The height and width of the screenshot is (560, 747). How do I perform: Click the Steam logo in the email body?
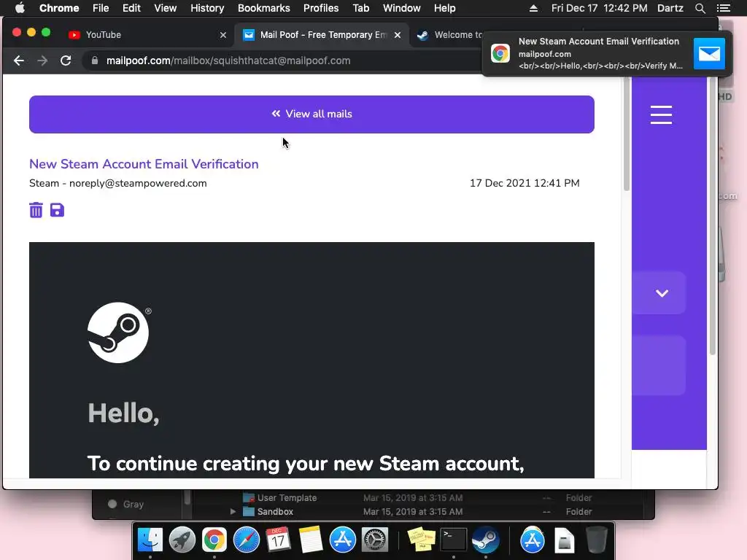[x=119, y=332]
